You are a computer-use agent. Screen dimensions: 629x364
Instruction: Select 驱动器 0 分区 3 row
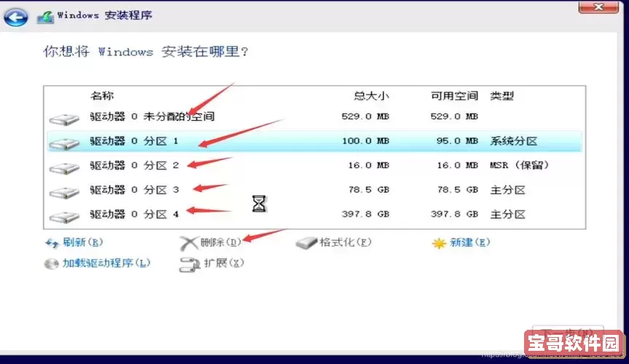coord(315,190)
